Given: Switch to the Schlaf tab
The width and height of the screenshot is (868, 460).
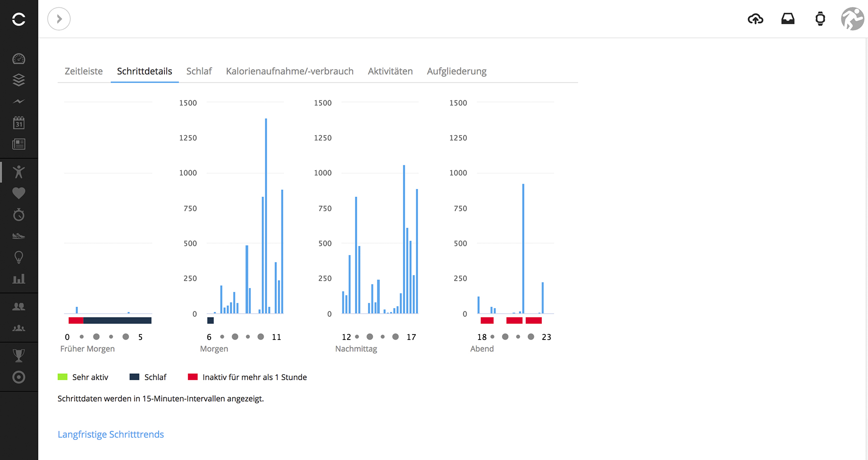Looking at the screenshot, I should 199,71.
